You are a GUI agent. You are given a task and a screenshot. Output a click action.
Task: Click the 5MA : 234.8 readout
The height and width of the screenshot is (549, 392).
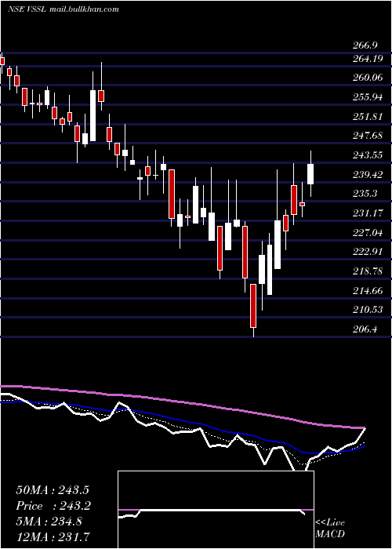(49, 522)
